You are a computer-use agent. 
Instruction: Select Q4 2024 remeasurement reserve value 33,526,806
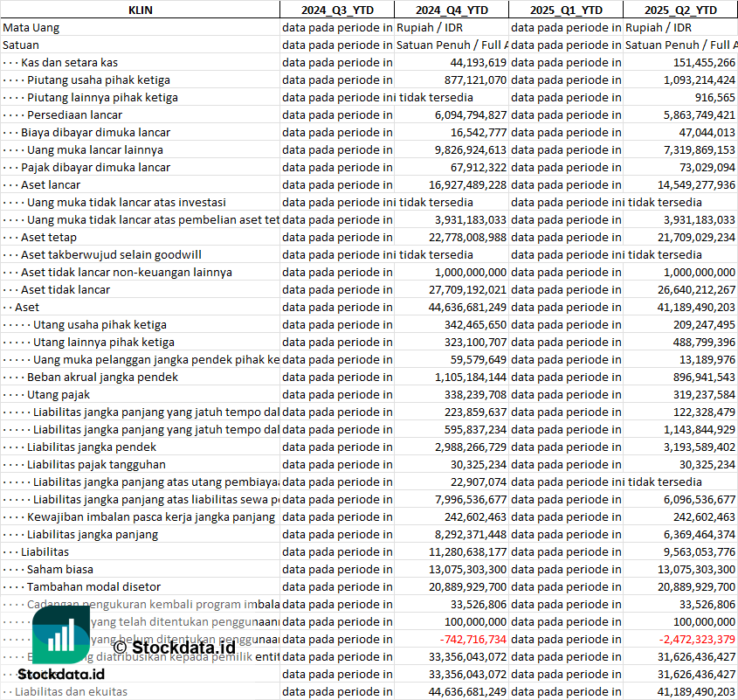(x=479, y=605)
